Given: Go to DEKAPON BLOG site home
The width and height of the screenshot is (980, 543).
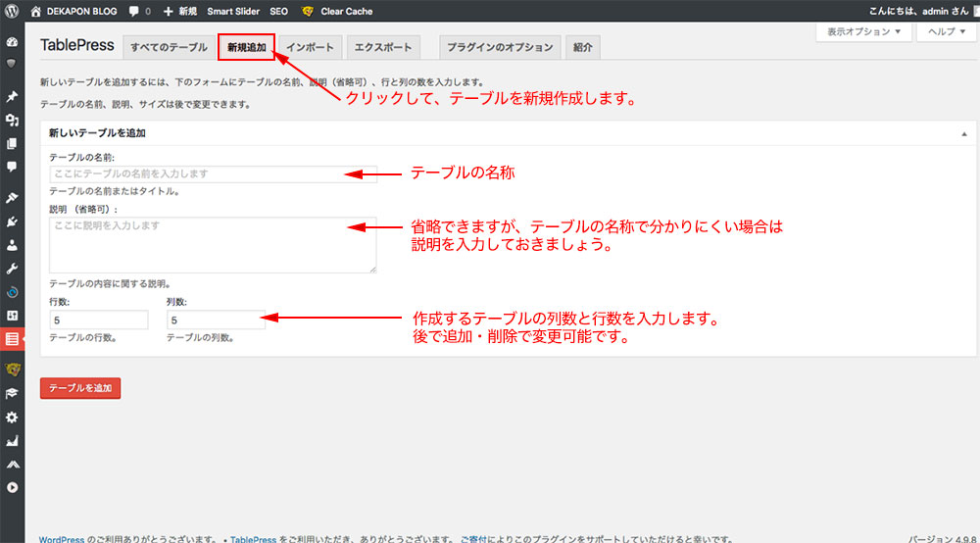Looking at the screenshot, I should (x=73, y=11).
